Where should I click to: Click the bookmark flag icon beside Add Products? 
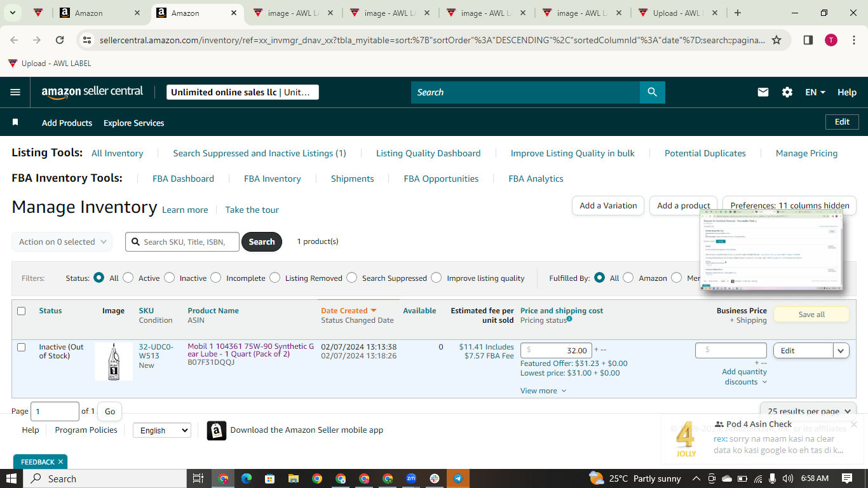pyautogui.click(x=15, y=122)
